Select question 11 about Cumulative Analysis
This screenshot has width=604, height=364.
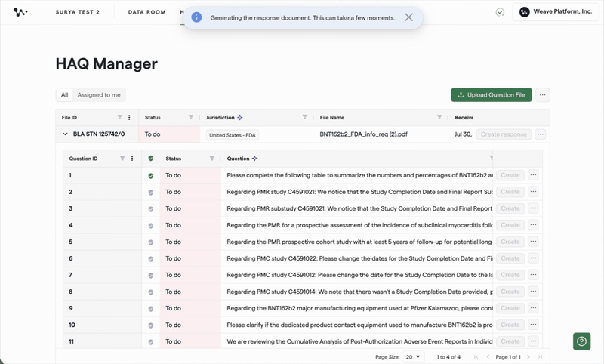click(x=359, y=341)
